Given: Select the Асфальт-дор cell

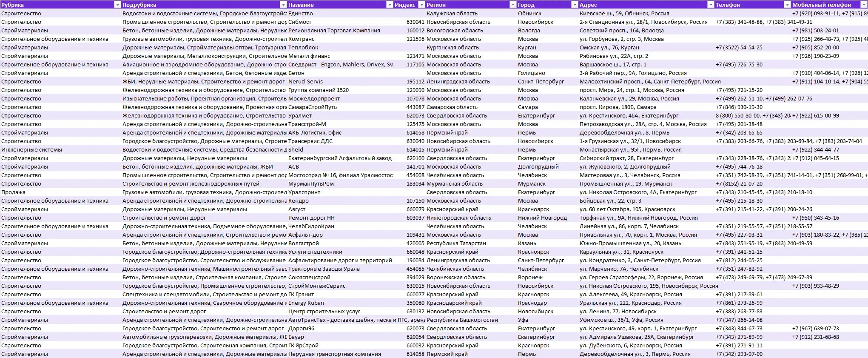Looking at the screenshot, I should [340, 235].
